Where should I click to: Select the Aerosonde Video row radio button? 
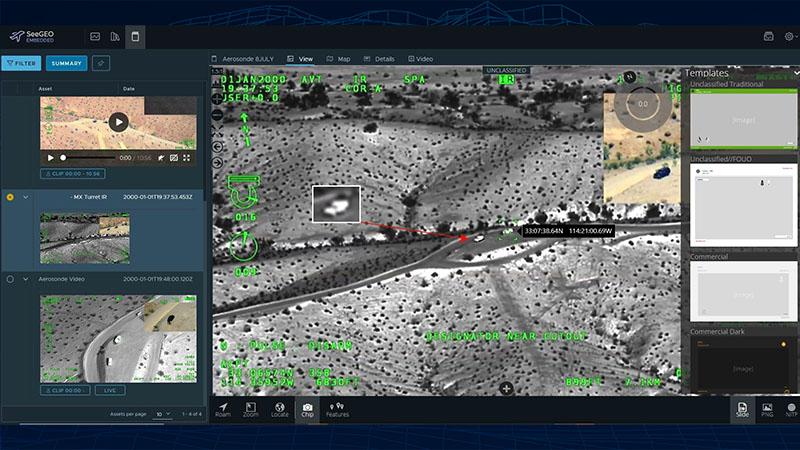coord(10,279)
